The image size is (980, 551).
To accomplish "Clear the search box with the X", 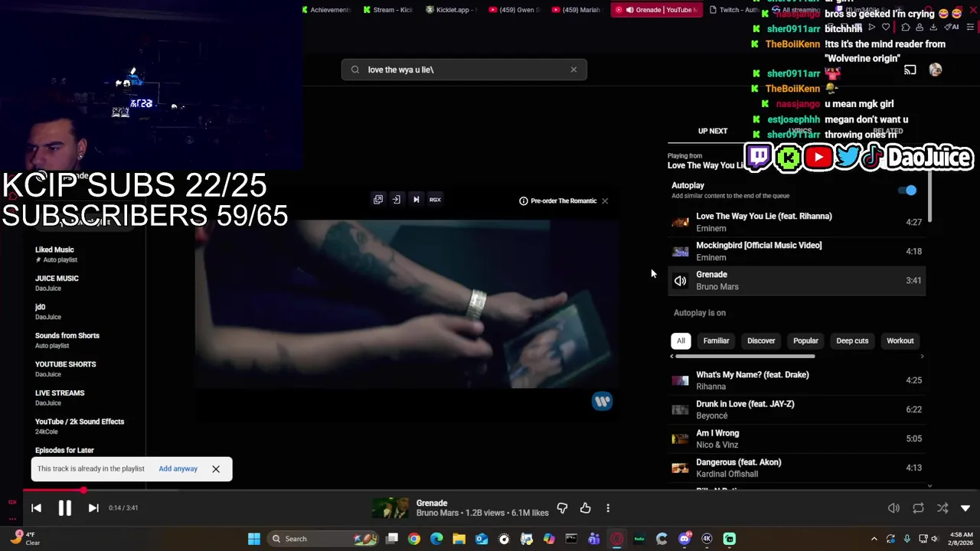I will (x=573, y=70).
